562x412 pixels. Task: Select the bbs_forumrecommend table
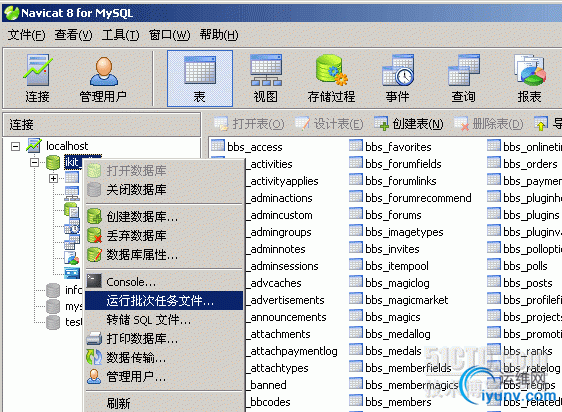coord(410,198)
